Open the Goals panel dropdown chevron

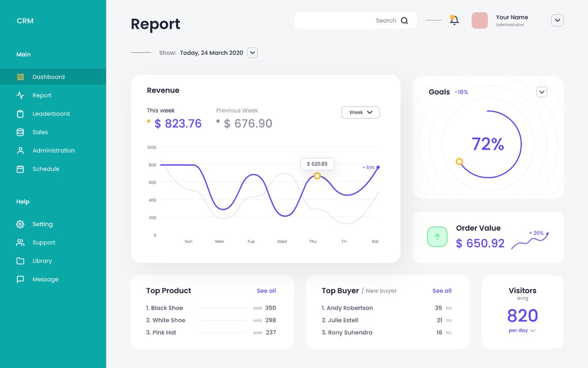541,92
